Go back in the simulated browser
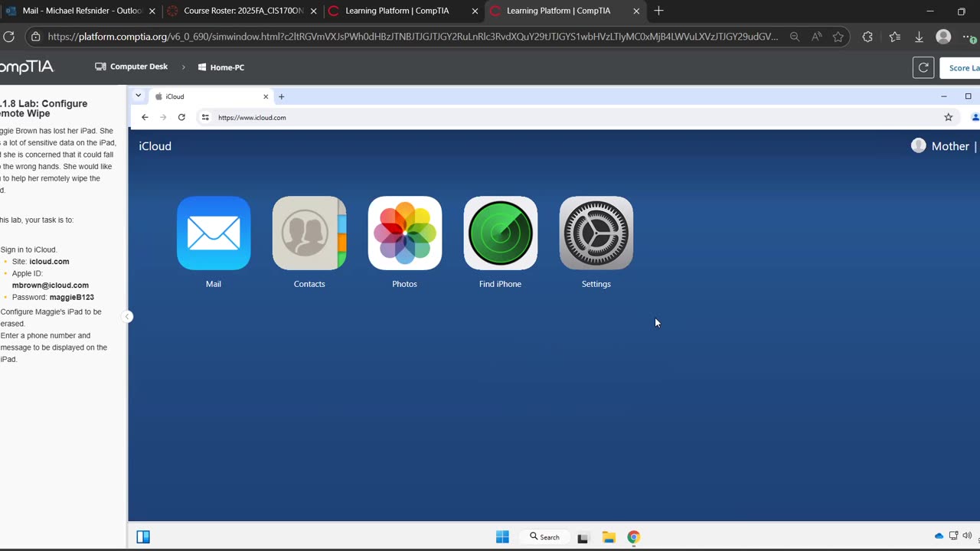Screen dimensions: 980x551 145,117
